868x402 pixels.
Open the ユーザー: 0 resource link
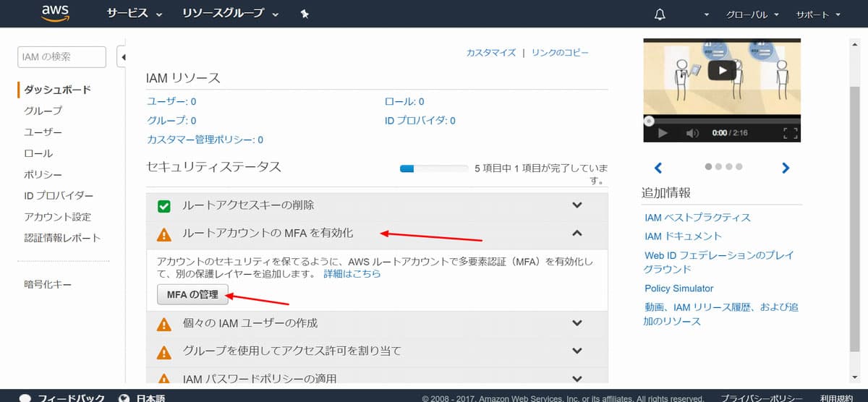pos(171,101)
